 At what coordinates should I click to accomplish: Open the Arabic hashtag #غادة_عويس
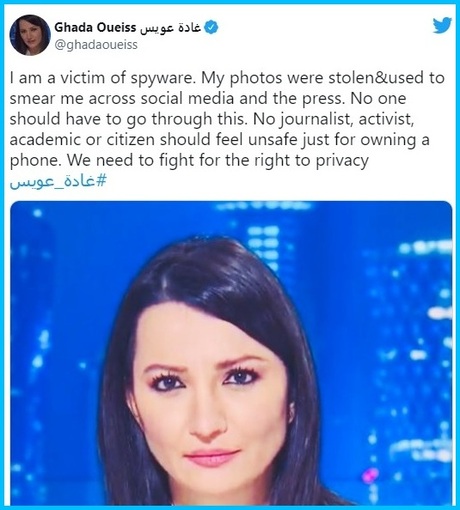(x=58, y=182)
